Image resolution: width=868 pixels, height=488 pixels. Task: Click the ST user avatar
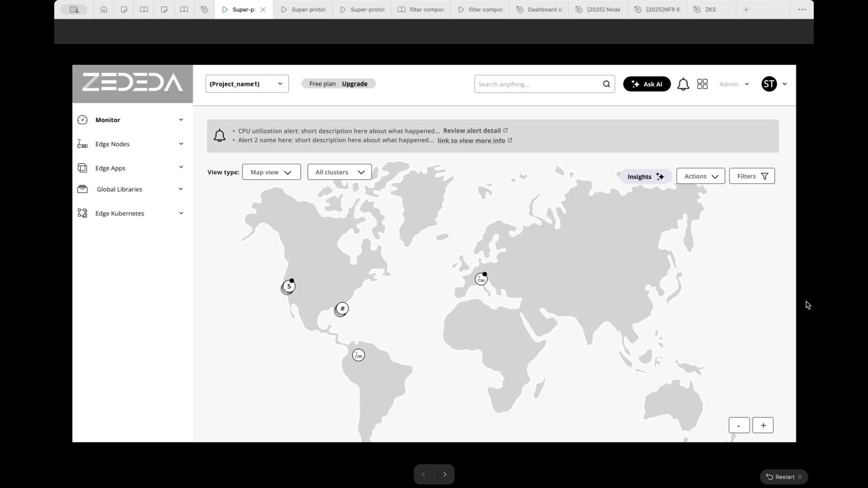click(x=769, y=84)
